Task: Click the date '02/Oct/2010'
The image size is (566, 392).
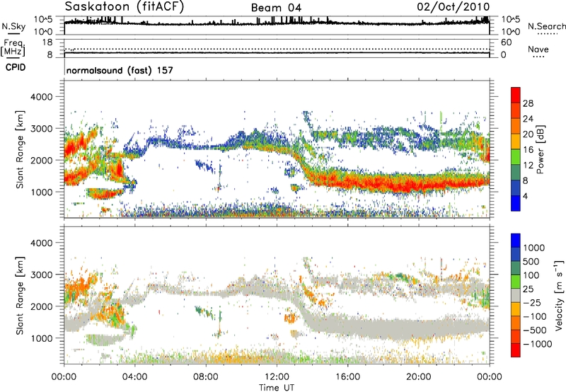Action: pos(454,7)
